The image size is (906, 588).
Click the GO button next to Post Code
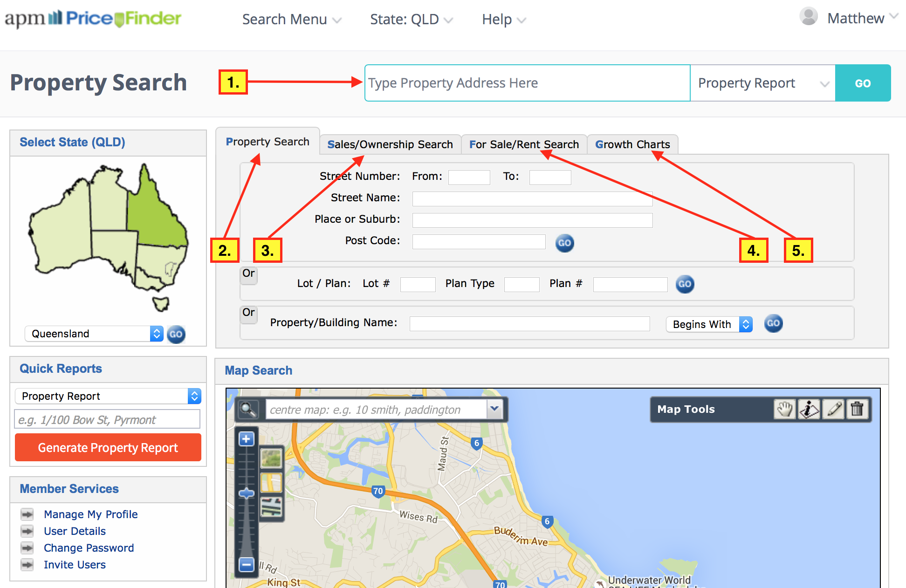(x=564, y=243)
